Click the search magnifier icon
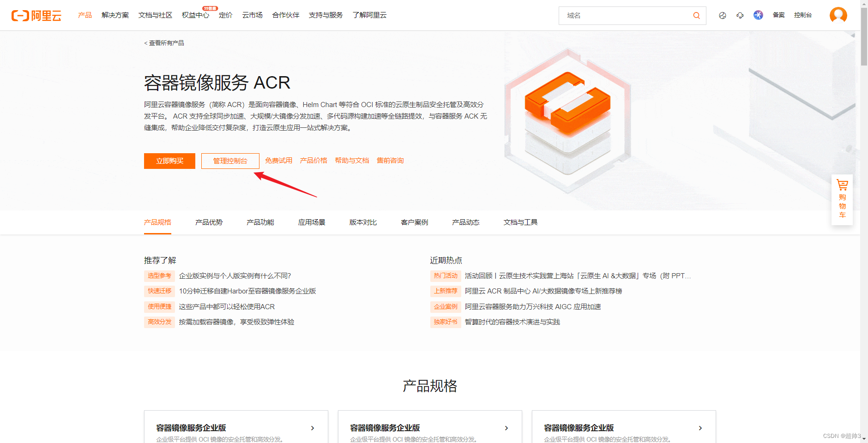Screen dimensions: 868x443 click(696, 16)
